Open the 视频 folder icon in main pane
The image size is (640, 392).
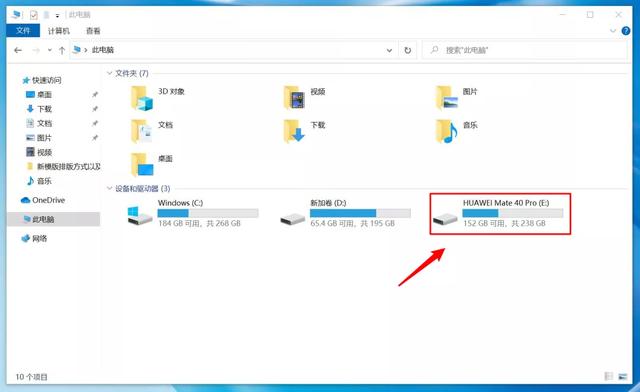294,98
